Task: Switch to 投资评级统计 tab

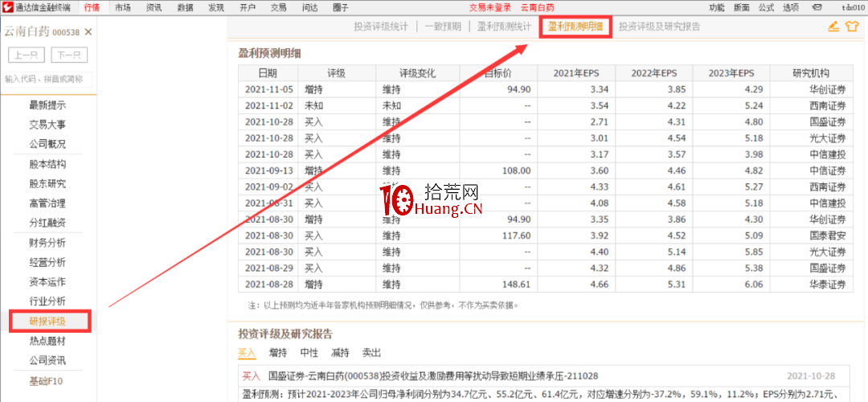Action: (381, 26)
